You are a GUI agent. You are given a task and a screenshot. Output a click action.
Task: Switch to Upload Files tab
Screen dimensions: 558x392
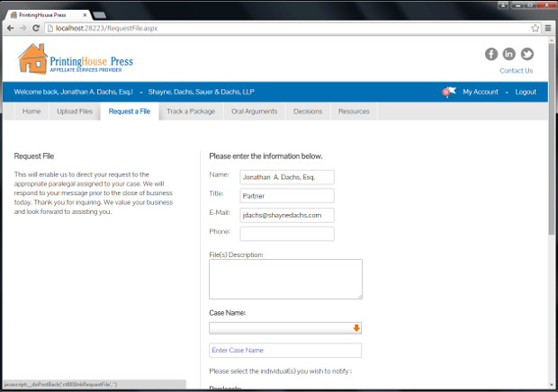pyautogui.click(x=75, y=111)
